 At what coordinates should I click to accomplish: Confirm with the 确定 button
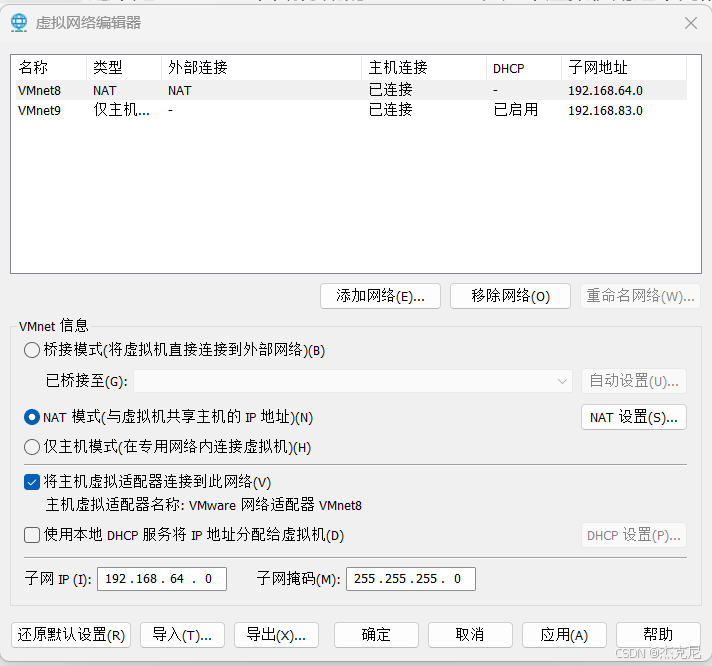(376, 635)
